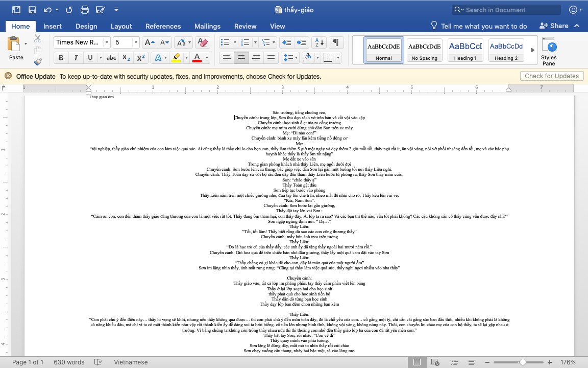Apply the No Spacing style
The image size is (588, 368).
[x=425, y=50]
